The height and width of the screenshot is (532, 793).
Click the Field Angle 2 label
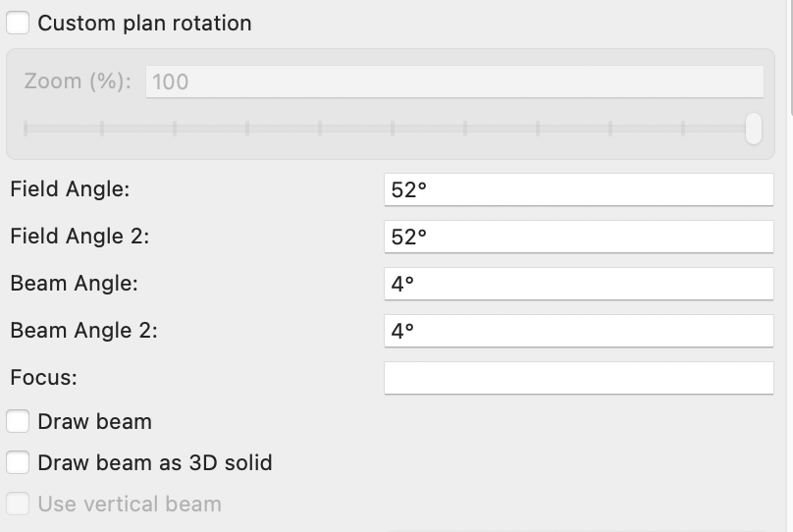pyautogui.click(x=79, y=237)
